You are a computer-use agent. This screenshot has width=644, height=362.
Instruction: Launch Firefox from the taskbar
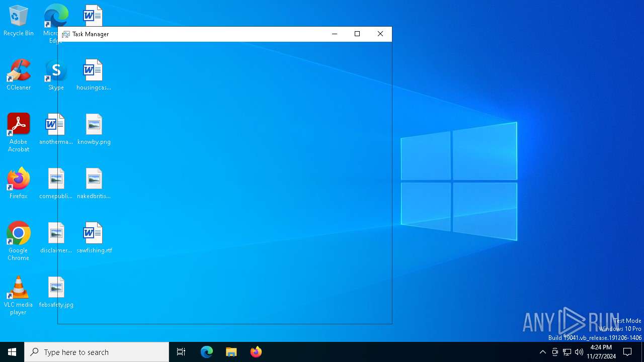click(x=256, y=352)
